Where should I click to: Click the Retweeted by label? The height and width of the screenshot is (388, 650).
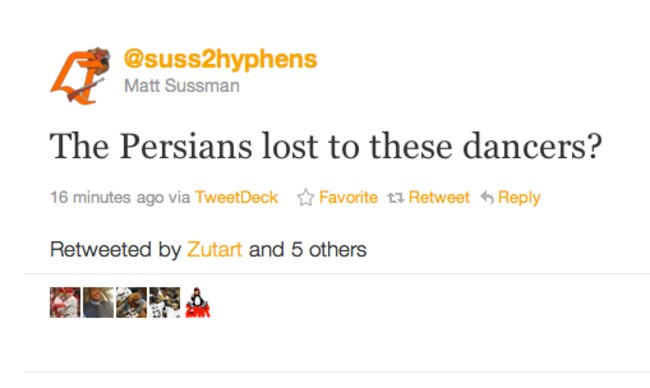click(116, 250)
